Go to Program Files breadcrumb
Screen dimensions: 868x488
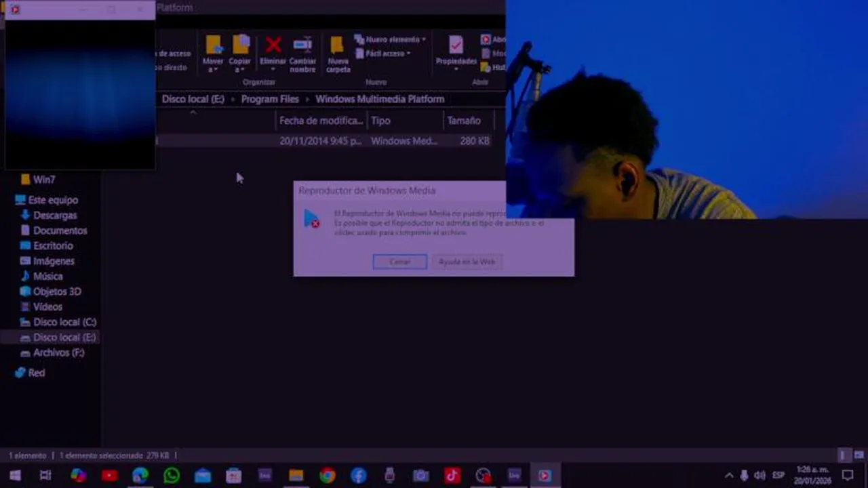tap(270, 99)
